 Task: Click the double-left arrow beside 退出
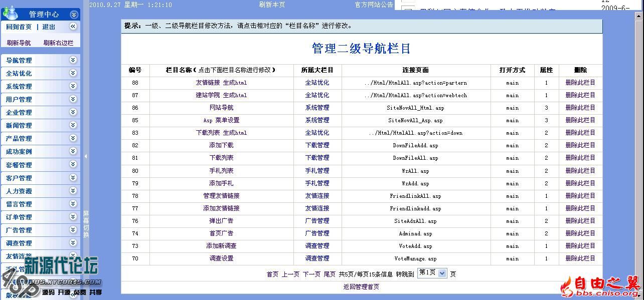coord(73,27)
